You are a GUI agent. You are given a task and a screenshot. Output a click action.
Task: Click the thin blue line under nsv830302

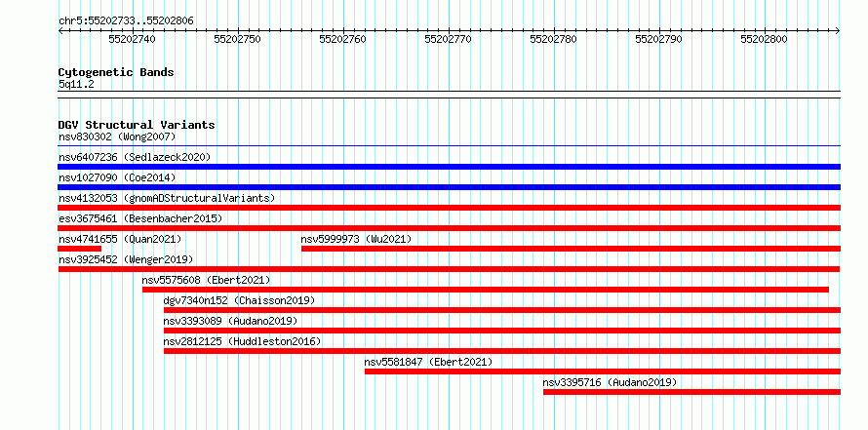point(450,146)
